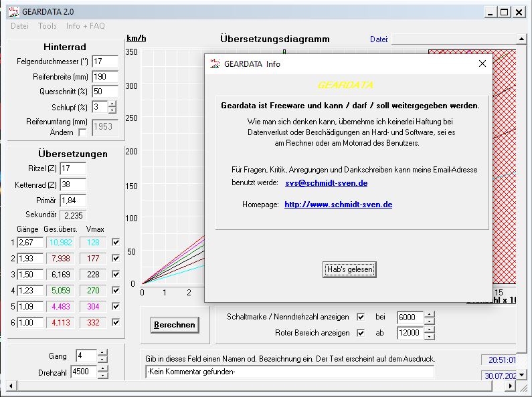Toggle Roter Bereich anzeigen checkbox

point(361,333)
